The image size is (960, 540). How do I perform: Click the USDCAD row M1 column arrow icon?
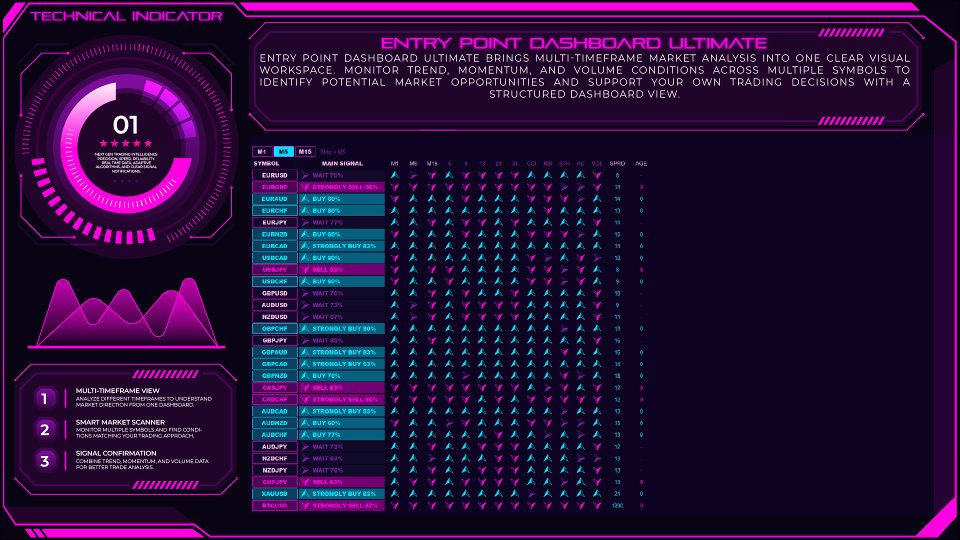[394, 258]
